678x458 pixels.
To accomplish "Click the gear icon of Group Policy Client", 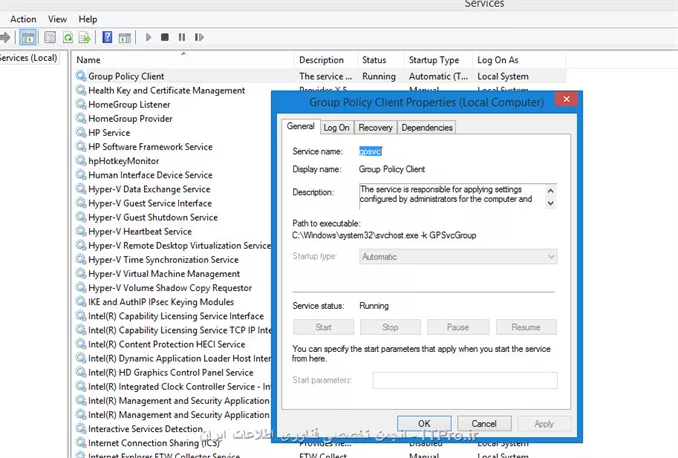I will point(81,76).
